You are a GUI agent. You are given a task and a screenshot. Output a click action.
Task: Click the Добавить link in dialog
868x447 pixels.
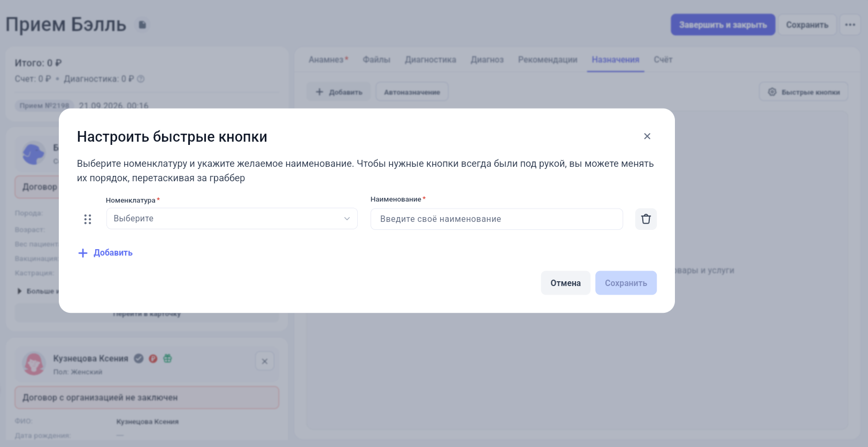113,253
